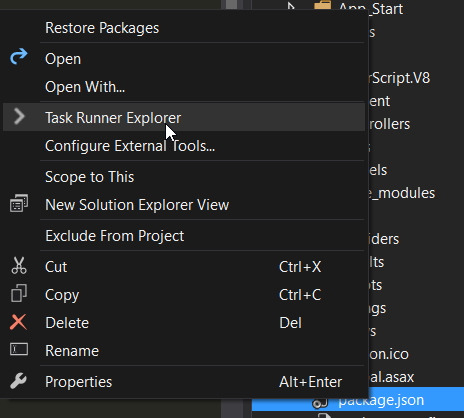Click the Alt+Enter shortcut text
The height and width of the screenshot is (418, 464).
pos(311,382)
